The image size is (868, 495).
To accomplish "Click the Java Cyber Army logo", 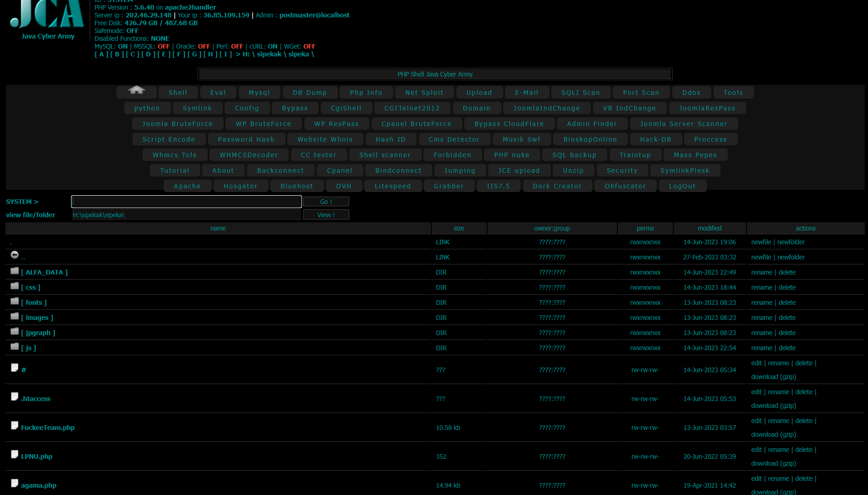I will click(48, 15).
